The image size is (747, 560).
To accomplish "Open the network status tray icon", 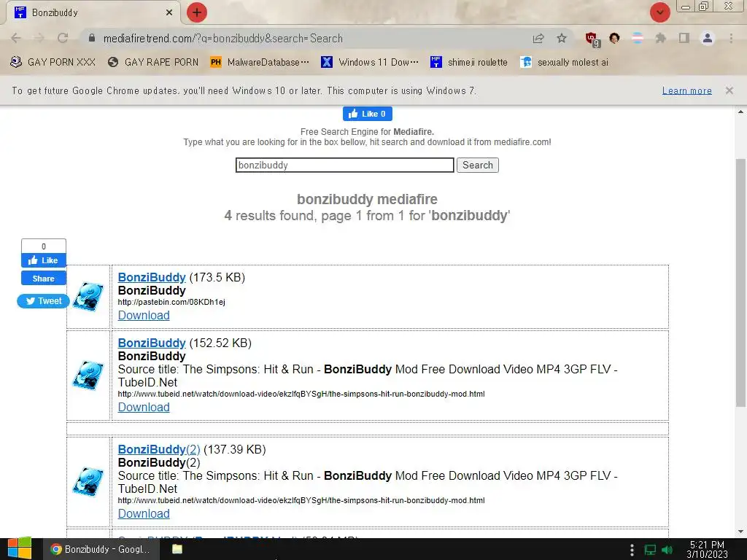I will [x=650, y=550].
